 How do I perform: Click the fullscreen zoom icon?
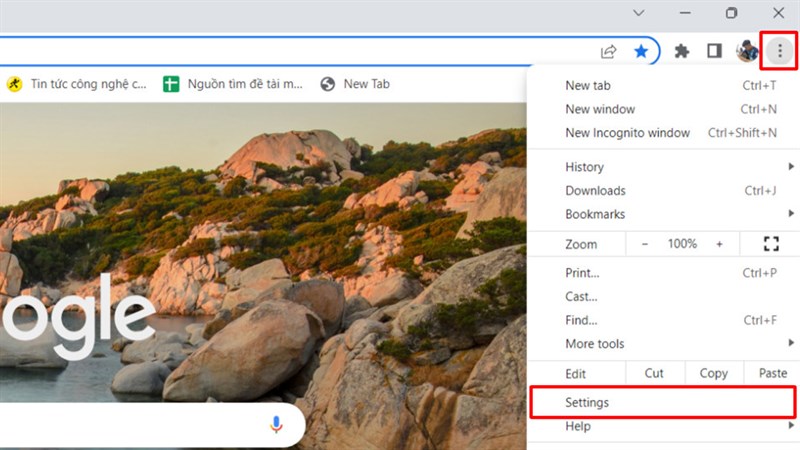(771, 244)
